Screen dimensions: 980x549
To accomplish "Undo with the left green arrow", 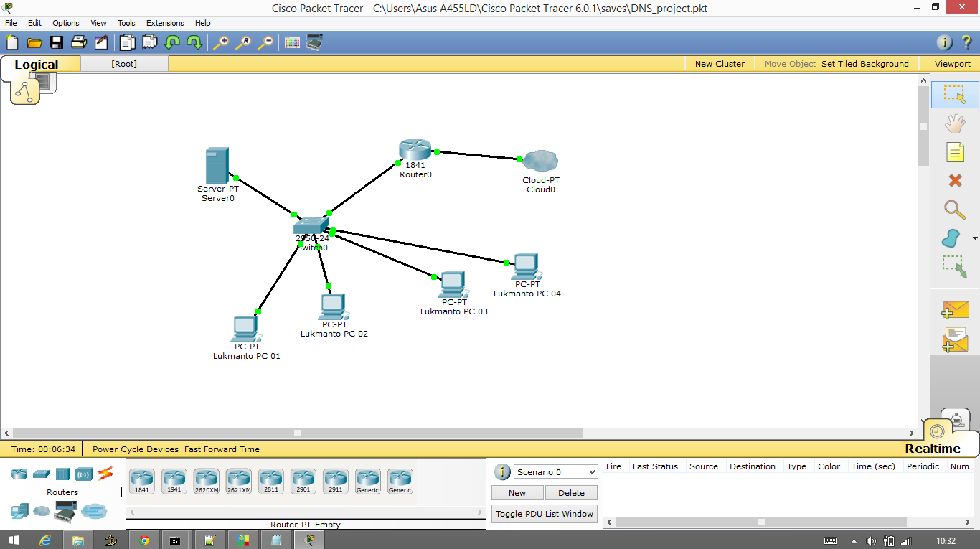I will (x=172, y=42).
